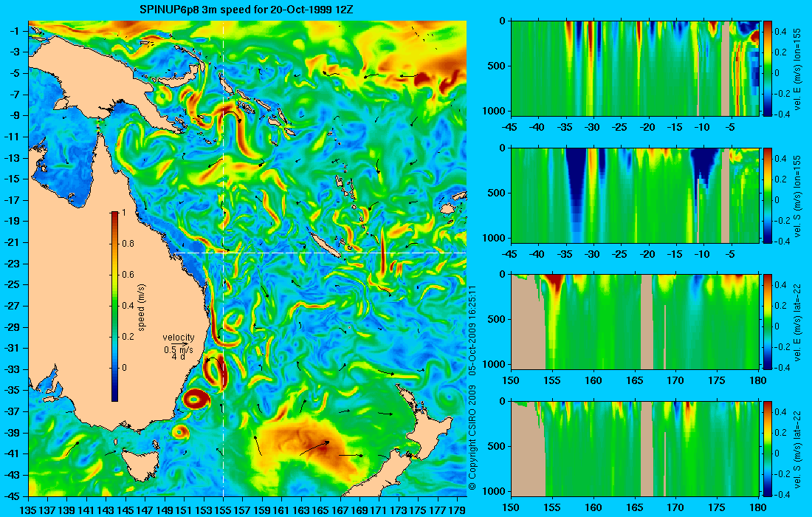Click the colorbar of the 'vel. S (m/s) lon=155' panel
812x517 pixels.
click(768, 195)
